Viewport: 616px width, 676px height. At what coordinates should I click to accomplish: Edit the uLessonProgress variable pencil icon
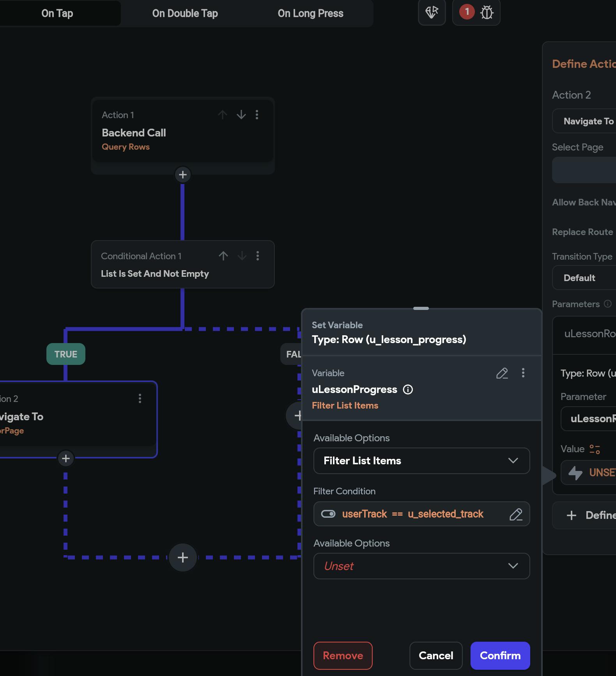coord(502,373)
